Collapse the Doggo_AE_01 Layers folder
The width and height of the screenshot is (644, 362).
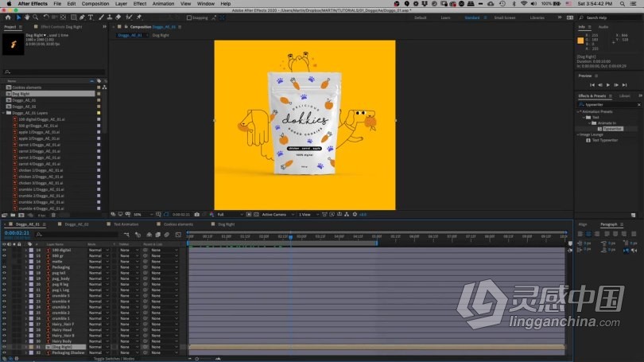coord(4,113)
